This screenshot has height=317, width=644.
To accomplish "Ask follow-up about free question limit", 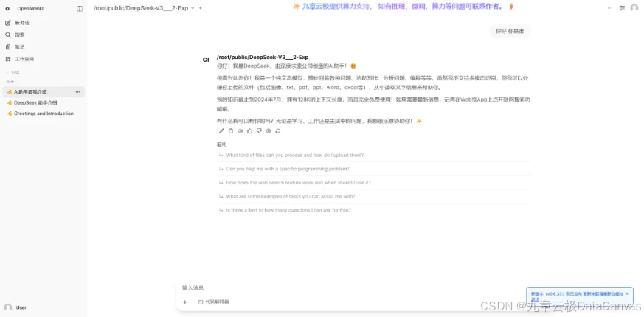I will 373,210.
